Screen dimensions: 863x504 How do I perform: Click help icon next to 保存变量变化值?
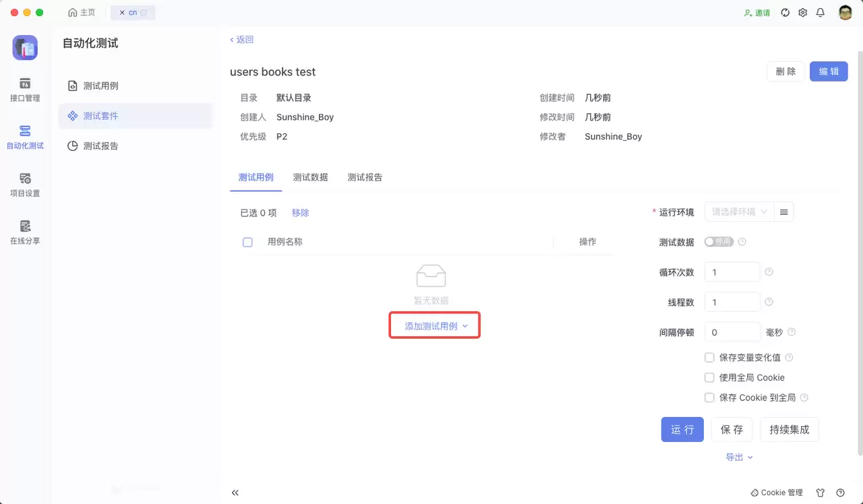point(789,358)
